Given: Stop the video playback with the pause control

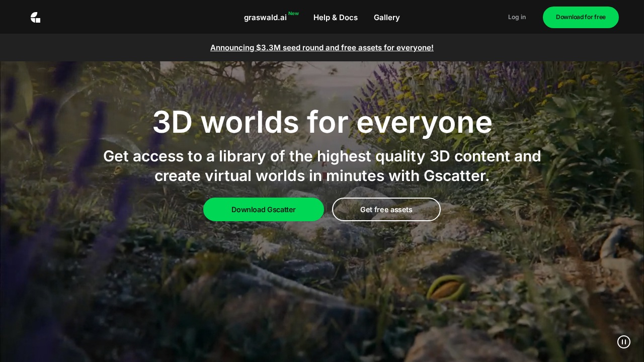Looking at the screenshot, I should tap(624, 342).
